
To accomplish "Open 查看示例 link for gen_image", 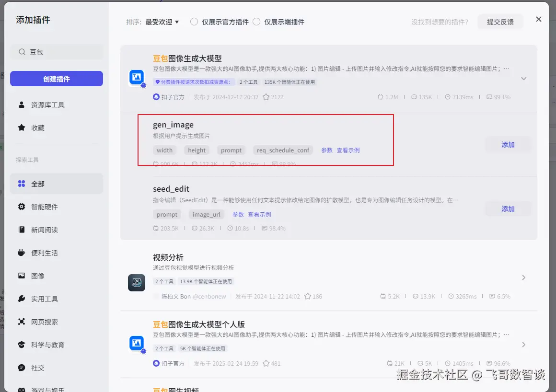I will tap(348, 150).
